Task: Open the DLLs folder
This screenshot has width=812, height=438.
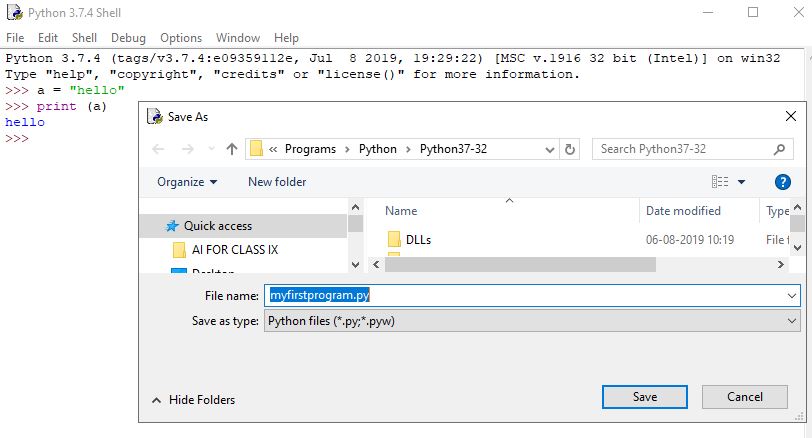Action: 418,240
